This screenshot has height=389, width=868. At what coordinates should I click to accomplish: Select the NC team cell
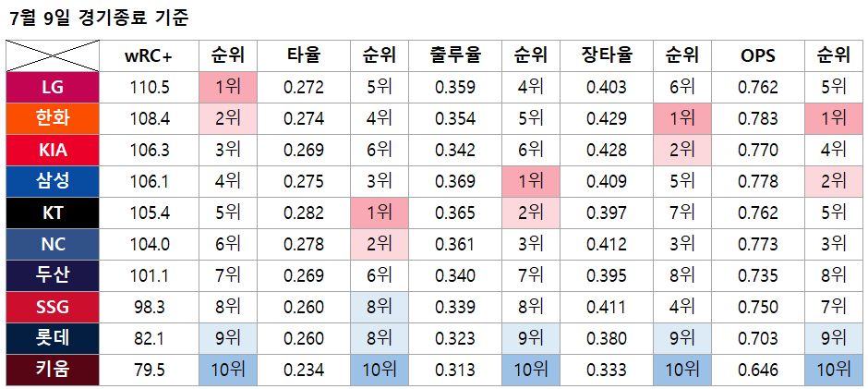click(x=54, y=244)
